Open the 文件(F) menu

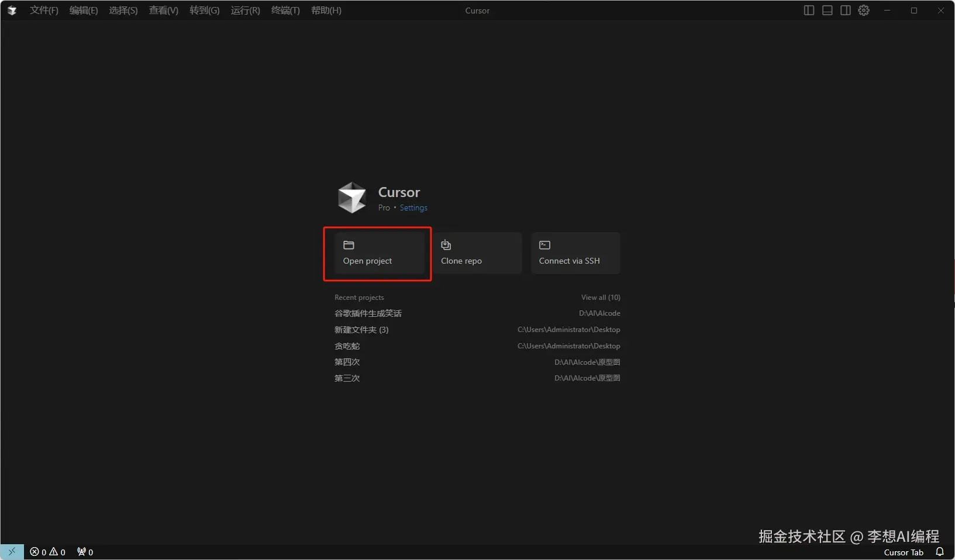click(x=44, y=11)
